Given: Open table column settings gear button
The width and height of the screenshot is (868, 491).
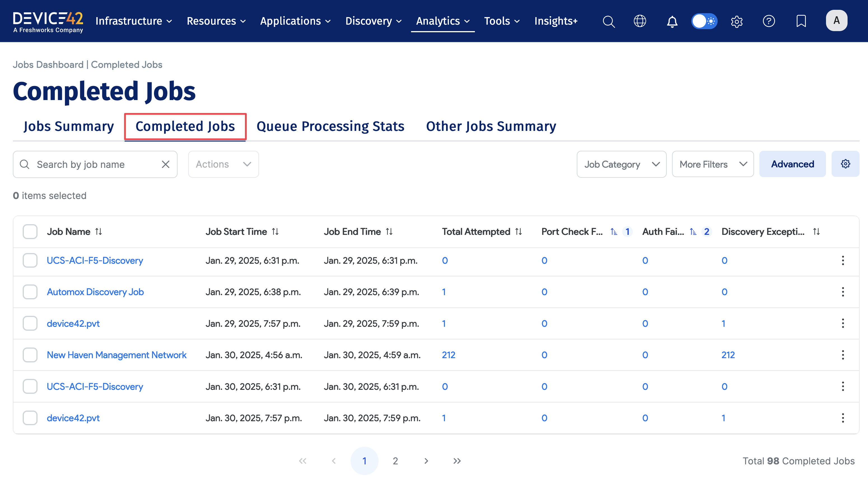Looking at the screenshot, I should tap(845, 164).
